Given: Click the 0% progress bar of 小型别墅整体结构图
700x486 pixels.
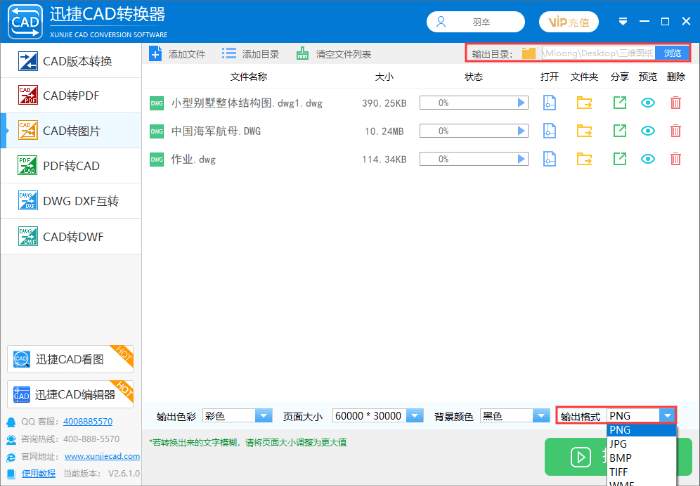Looking at the screenshot, I should 474,103.
